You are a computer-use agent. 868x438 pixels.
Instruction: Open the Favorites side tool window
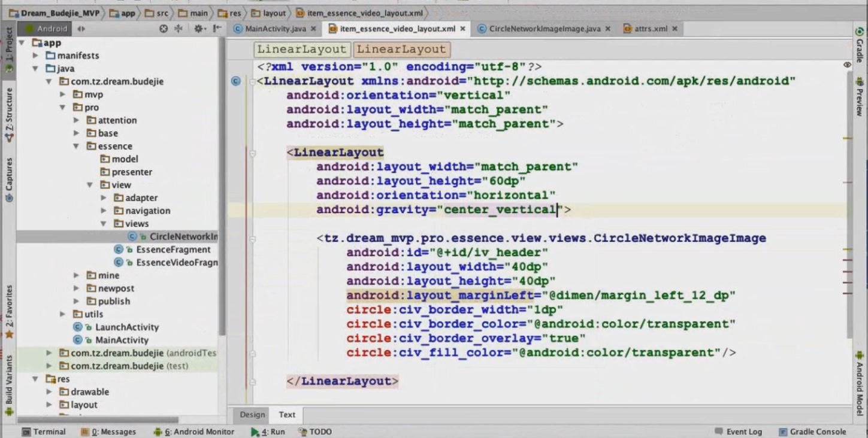pyautogui.click(x=8, y=311)
